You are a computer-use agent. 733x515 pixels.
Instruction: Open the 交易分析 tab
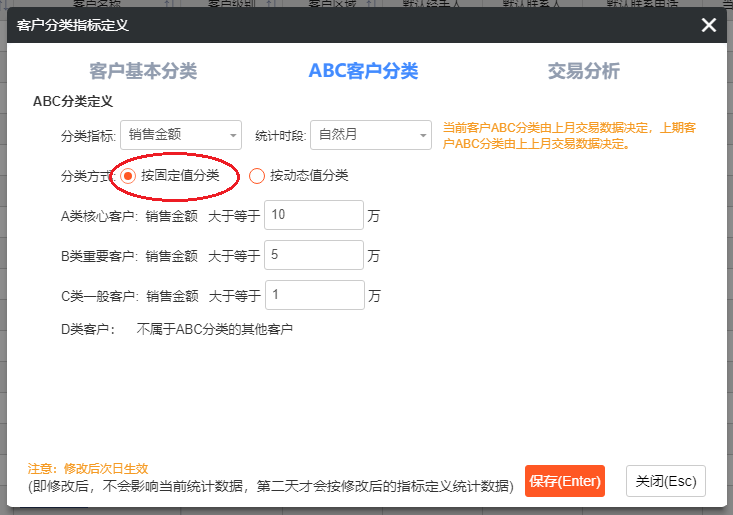point(583,71)
